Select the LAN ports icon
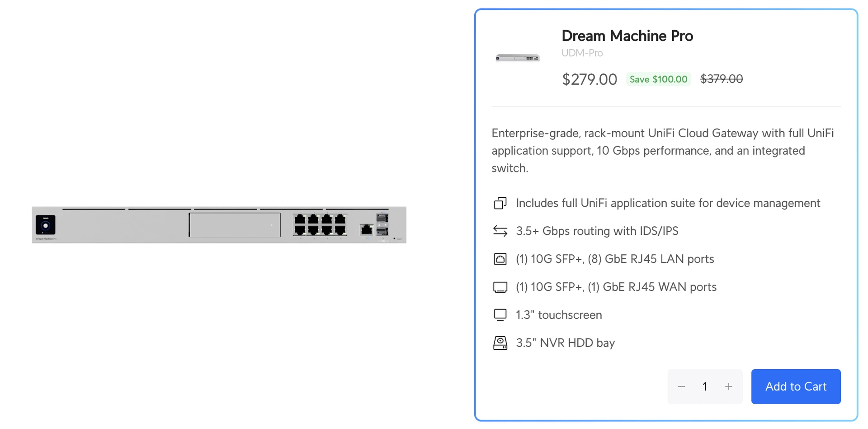 pos(500,259)
